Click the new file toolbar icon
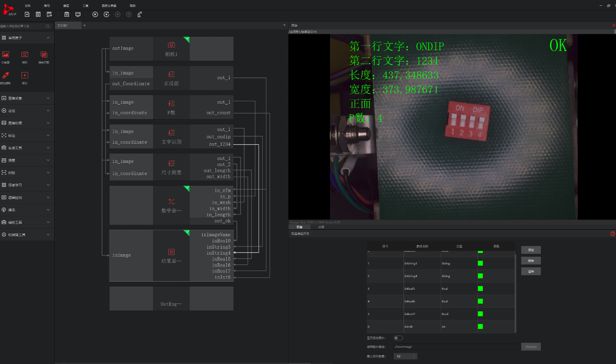The image size is (616, 364). [x=27, y=14]
